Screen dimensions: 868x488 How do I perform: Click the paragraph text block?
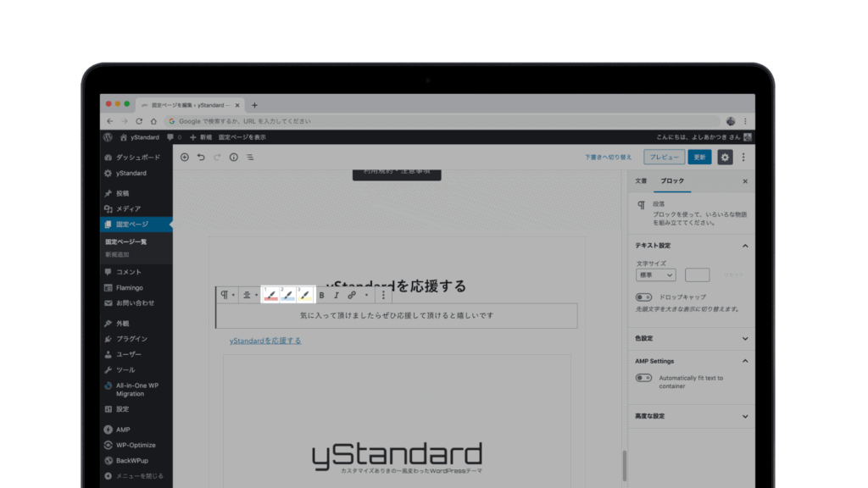pyautogui.click(x=397, y=315)
